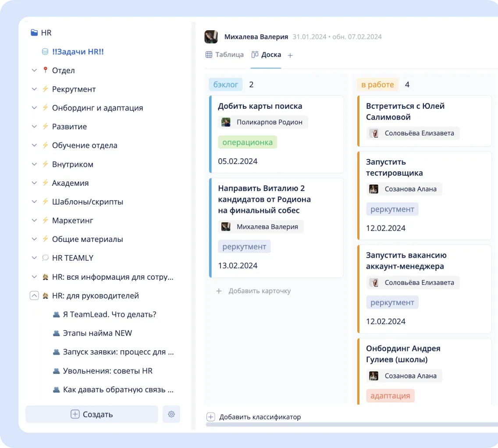Viewport: 498px width, 448px height.
Task: Switch to the Таблица tab
Action: (x=225, y=55)
